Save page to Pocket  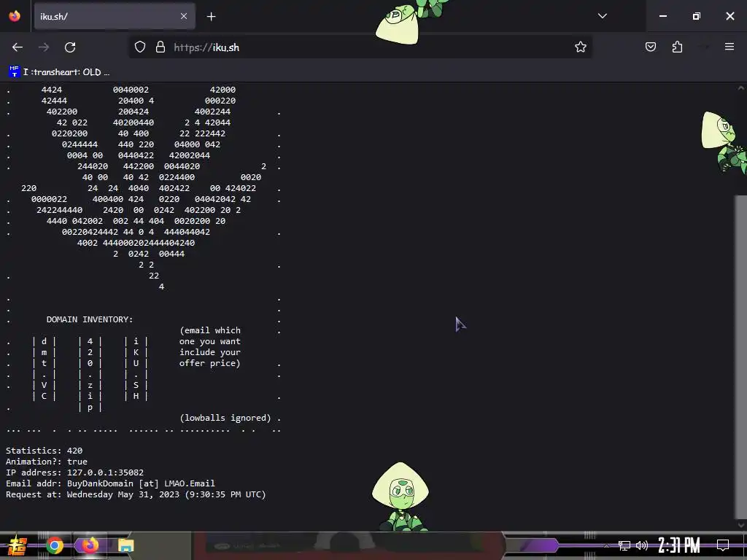pos(650,47)
